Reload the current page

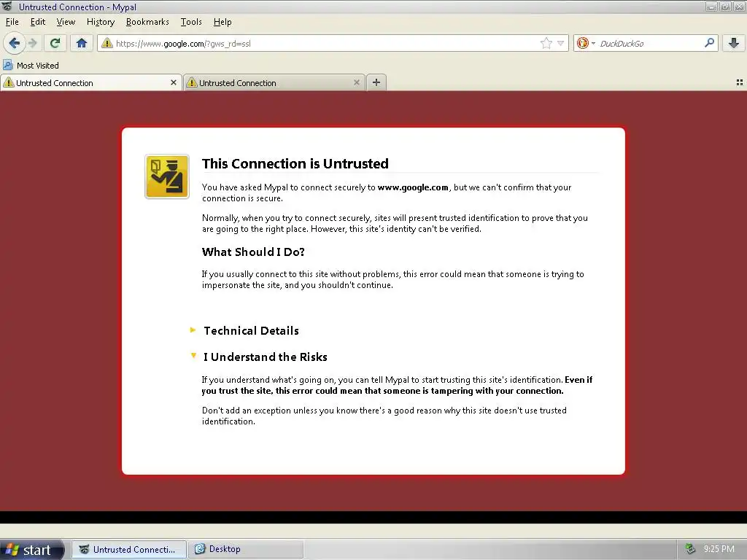click(55, 43)
